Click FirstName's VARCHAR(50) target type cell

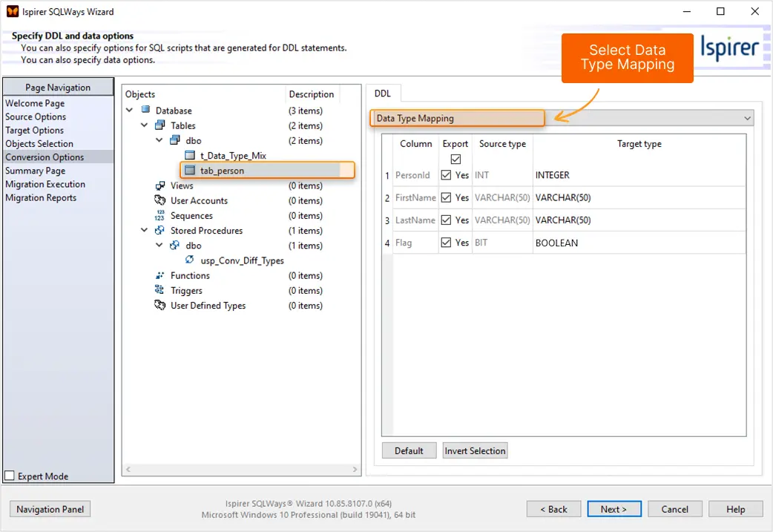point(639,197)
